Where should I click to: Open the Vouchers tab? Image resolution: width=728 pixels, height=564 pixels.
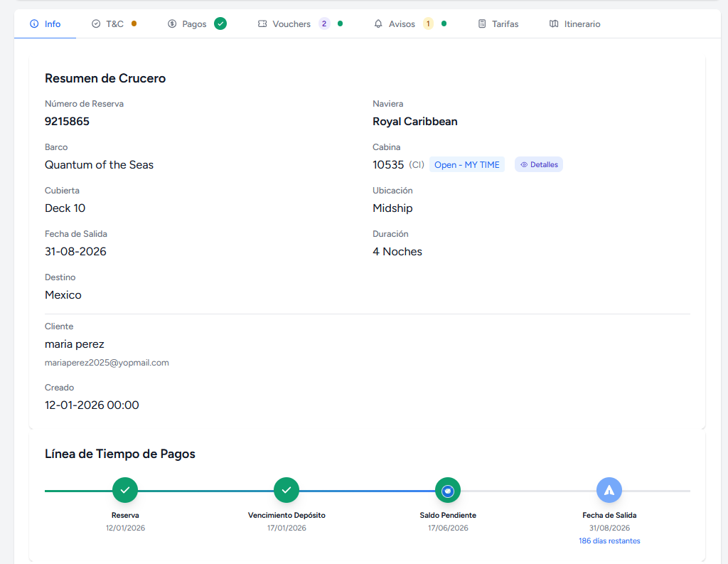pyautogui.click(x=291, y=24)
